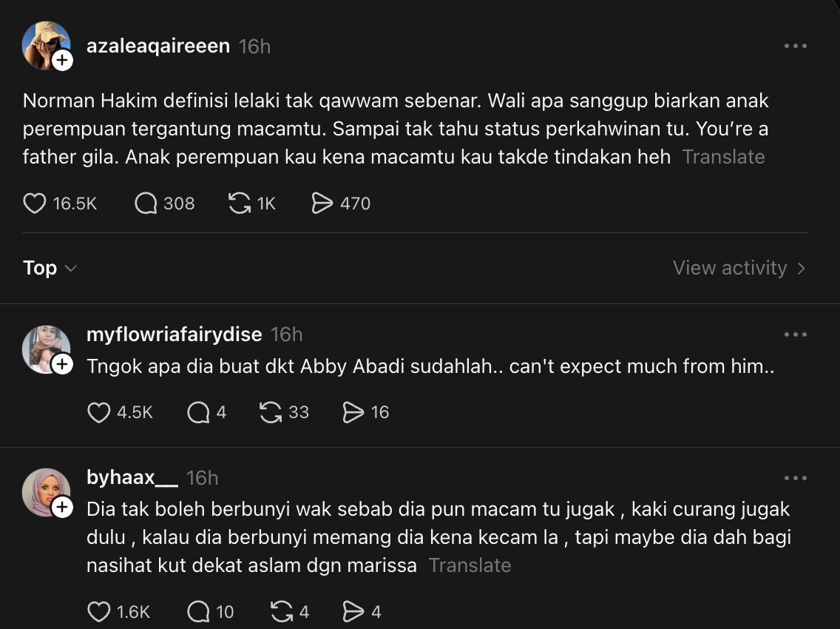Translate the azaleaqaireeen post
840x629 pixels.
(x=723, y=157)
